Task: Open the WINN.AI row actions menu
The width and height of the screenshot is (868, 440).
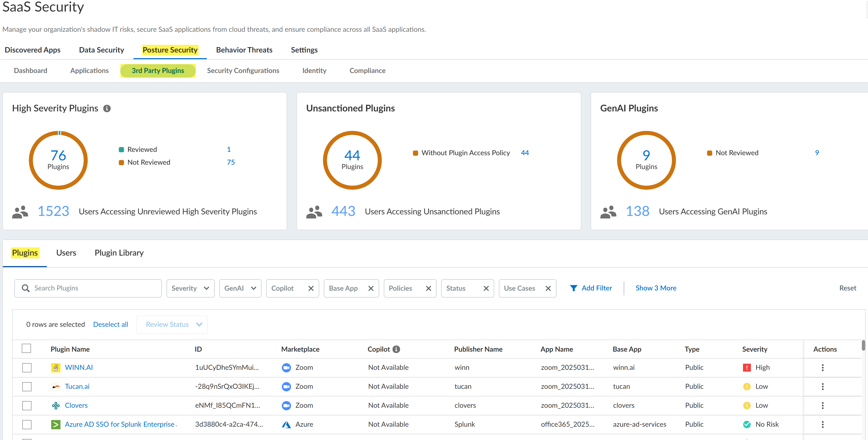Action: pos(822,368)
